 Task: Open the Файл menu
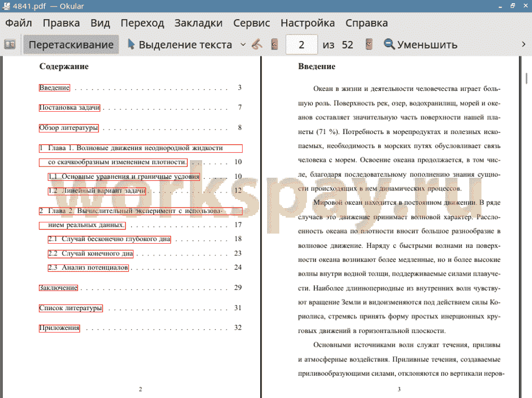point(19,23)
